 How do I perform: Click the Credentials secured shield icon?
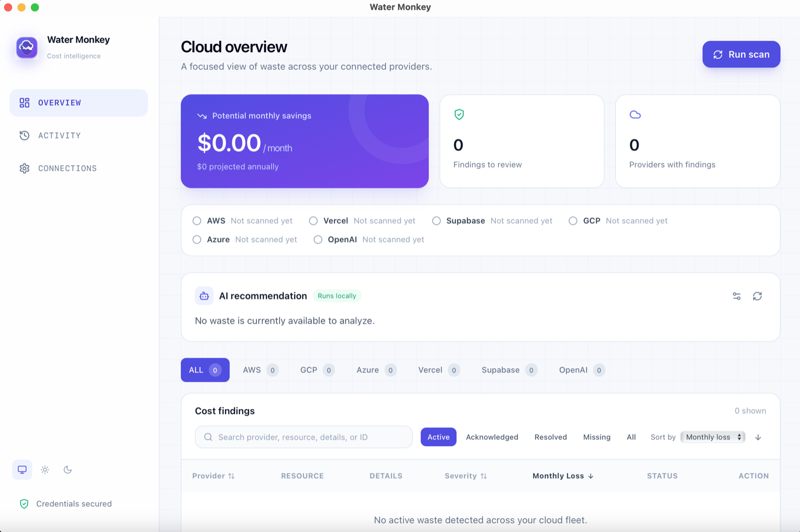[x=24, y=503]
